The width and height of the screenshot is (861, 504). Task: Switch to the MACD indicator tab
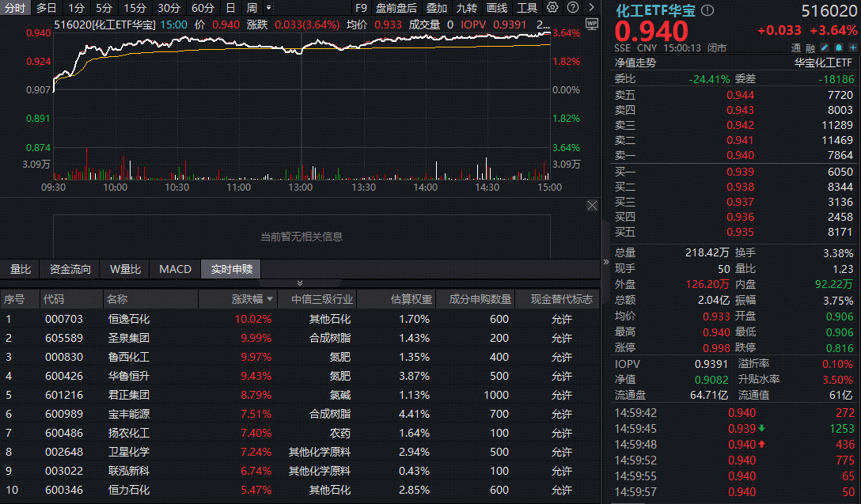(175, 269)
